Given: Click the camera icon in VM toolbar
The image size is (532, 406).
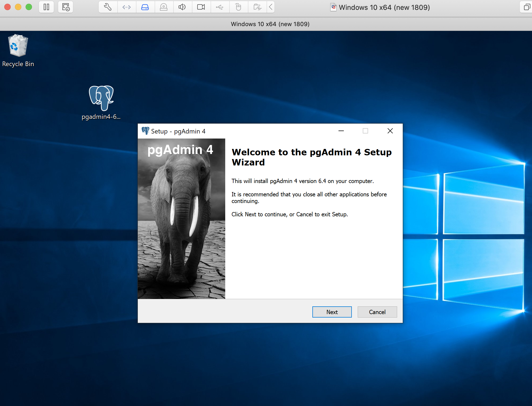Looking at the screenshot, I should tap(201, 7).
